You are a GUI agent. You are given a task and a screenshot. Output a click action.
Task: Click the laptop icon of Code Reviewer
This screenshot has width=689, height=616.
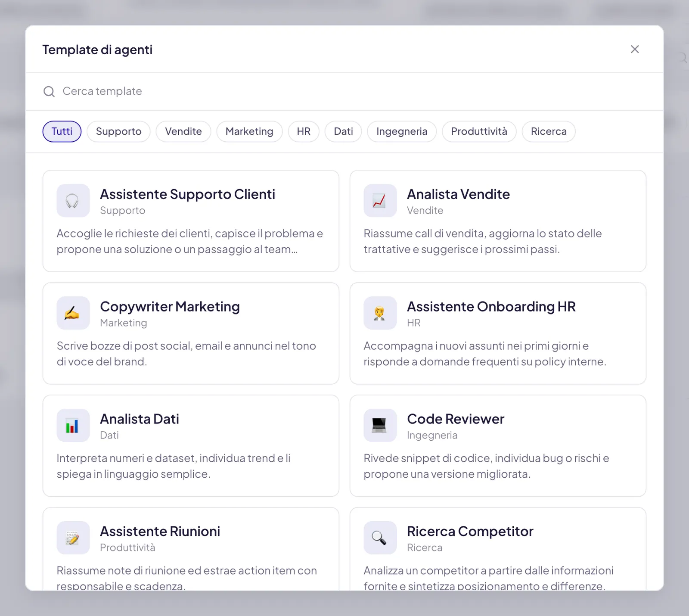tap(380, 426)
